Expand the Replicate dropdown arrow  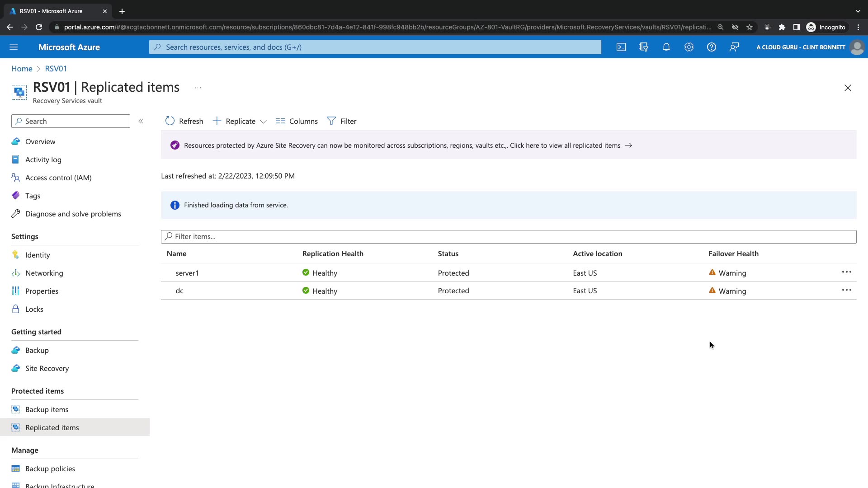[264, 122]
